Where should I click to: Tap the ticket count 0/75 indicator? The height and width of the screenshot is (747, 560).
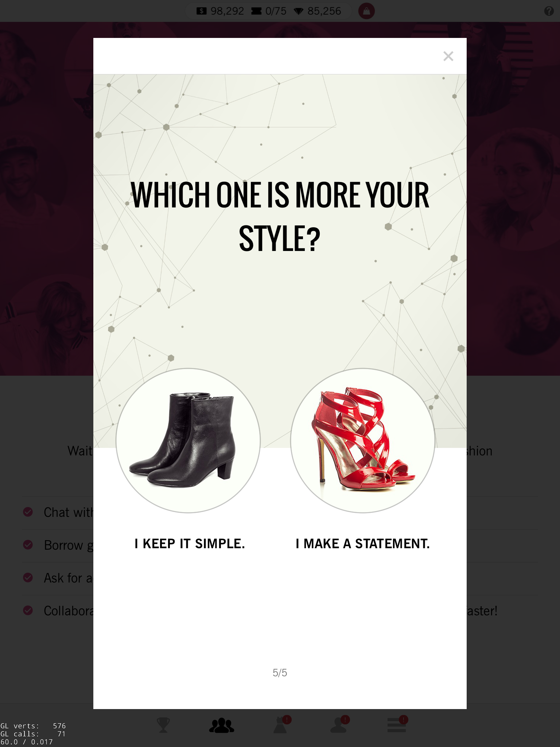[269, 11]
